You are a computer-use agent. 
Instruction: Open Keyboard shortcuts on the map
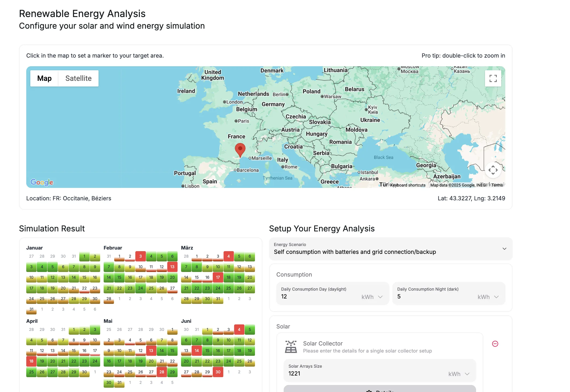click(x=408, y=185)
